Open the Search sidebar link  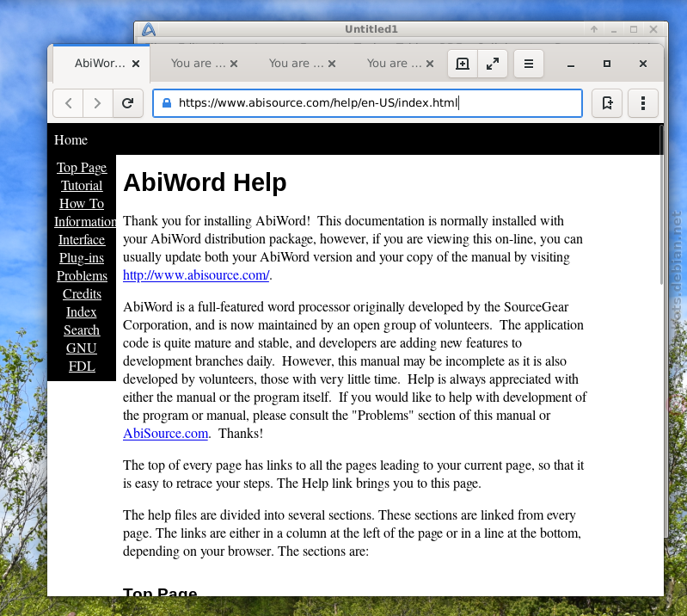point(82,330)
